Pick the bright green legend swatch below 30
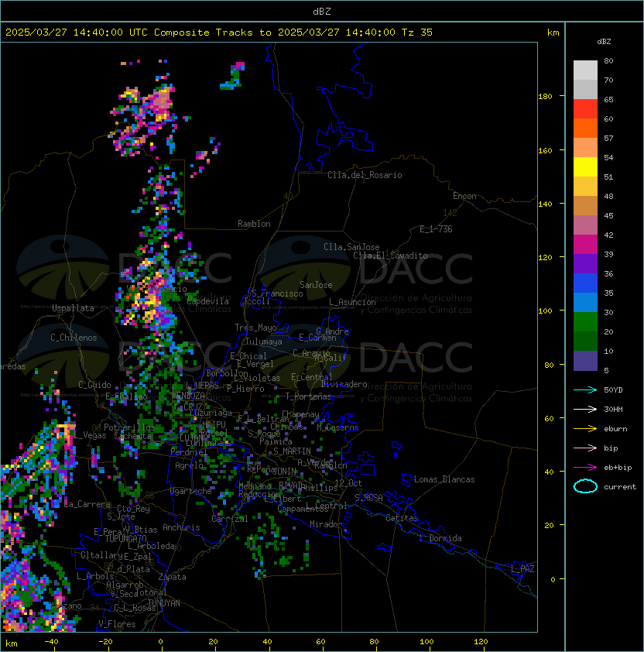 click(x=585, y=321)
